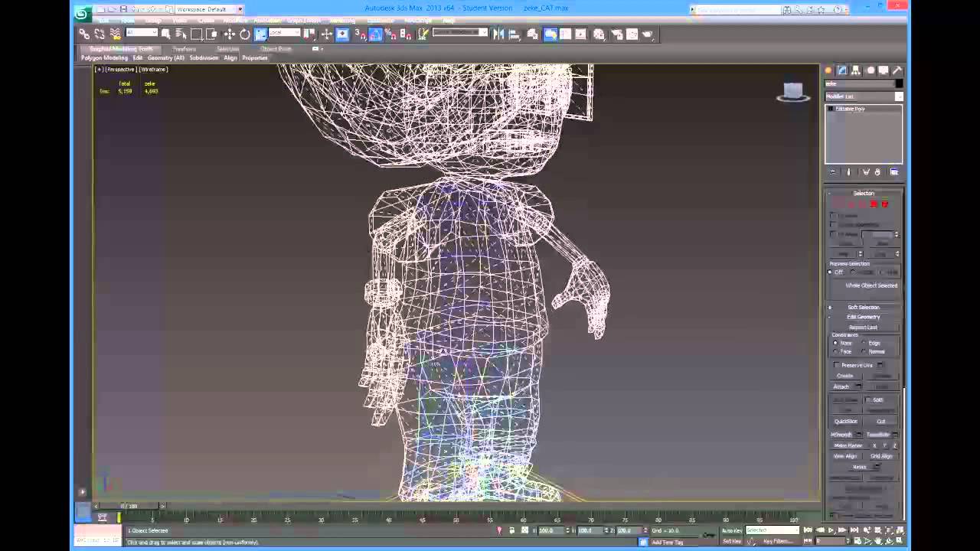Select the None constraint radio button
The image size is (980, 551).
pos(835,343)
